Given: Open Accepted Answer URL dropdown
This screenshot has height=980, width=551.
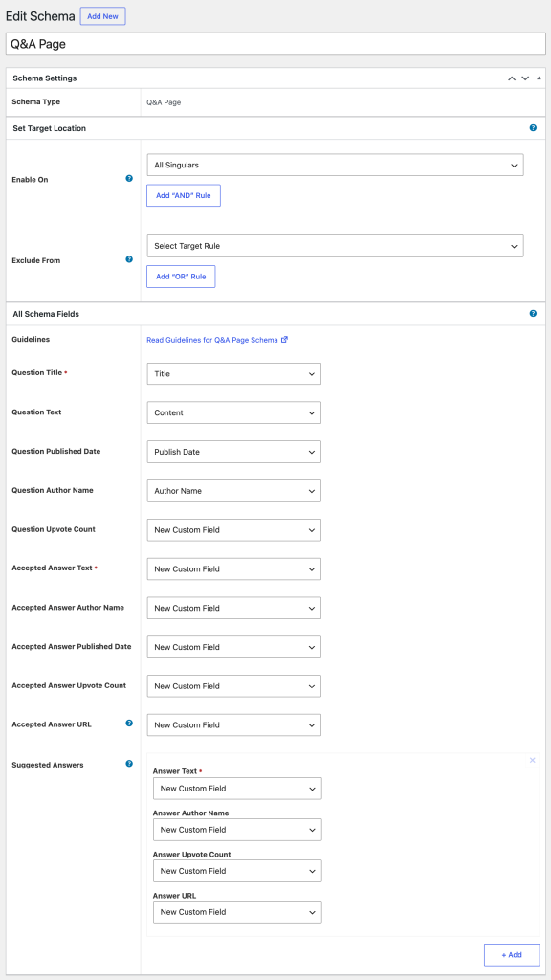Looking at the screenshot, I should point(234,725).
